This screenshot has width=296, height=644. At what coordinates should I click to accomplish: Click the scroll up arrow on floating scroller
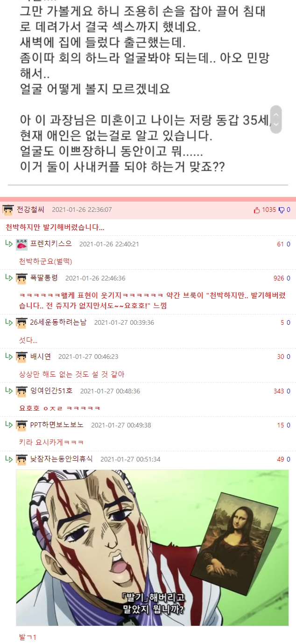276,113
